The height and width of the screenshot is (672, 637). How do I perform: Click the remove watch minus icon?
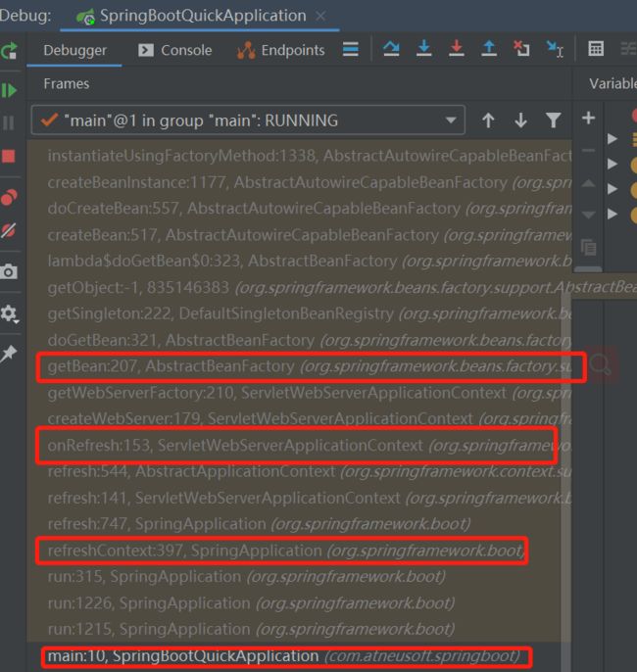point(589,151)
